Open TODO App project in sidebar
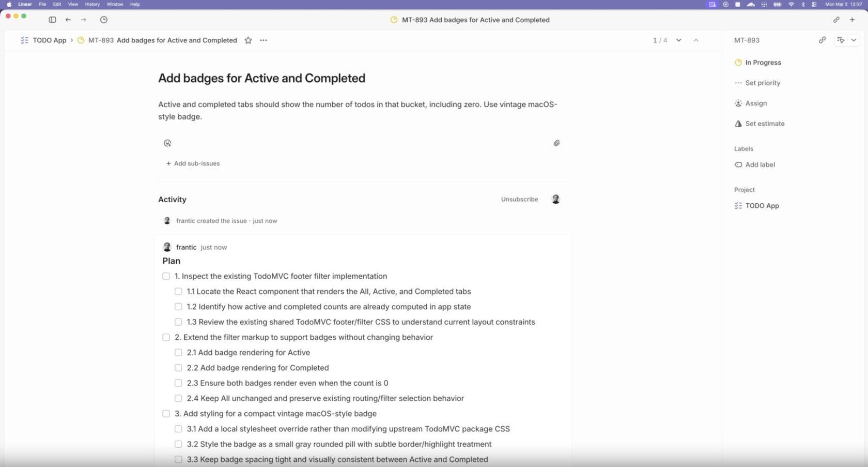This screenshot has width=868, height=467. tap(757, 206)
